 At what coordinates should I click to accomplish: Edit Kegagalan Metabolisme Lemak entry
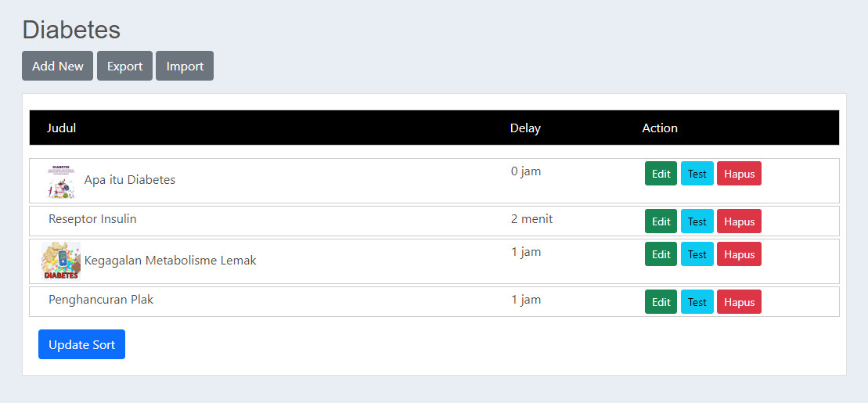tap(661, 254)
